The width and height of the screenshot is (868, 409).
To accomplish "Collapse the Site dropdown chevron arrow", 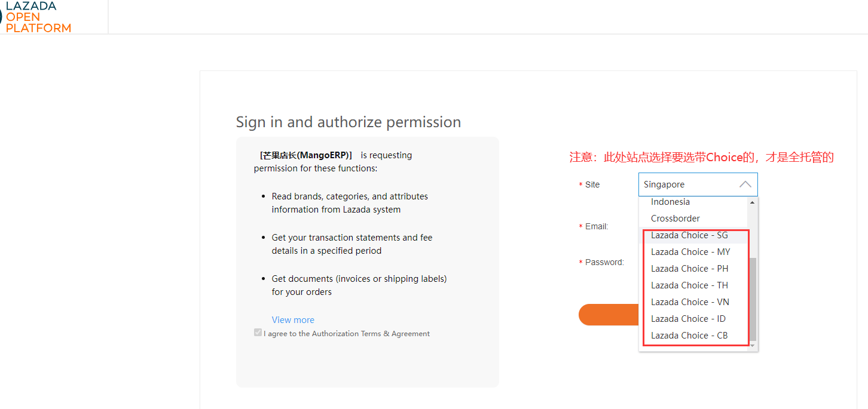I will point(745,184).
